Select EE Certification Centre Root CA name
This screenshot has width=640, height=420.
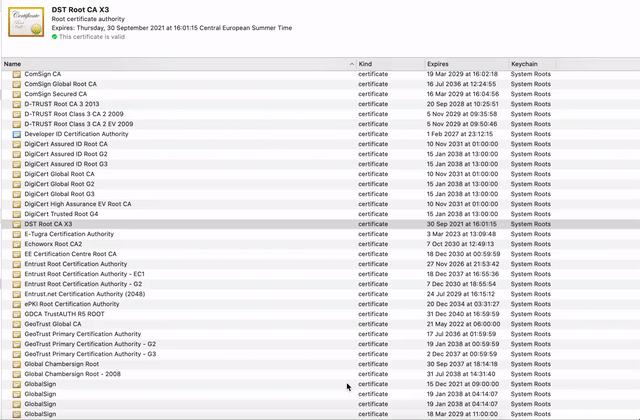point(71,254)
